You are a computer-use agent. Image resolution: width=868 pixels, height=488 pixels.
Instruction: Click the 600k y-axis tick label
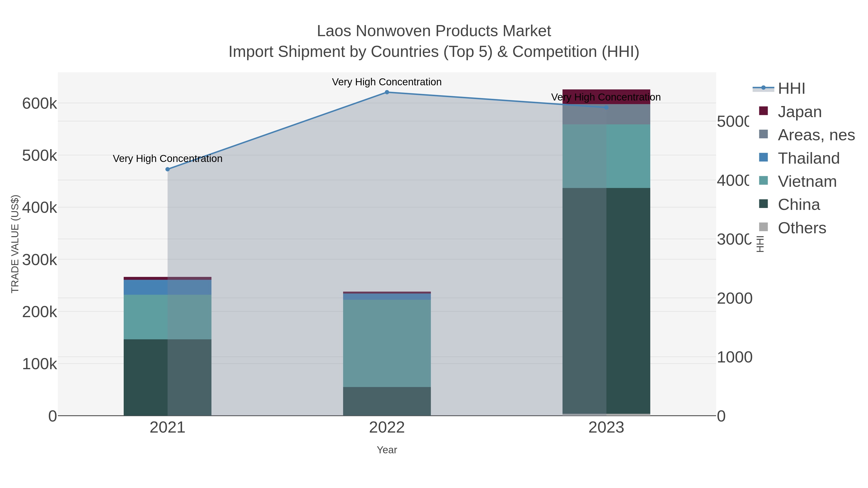(x=40, y=103)
